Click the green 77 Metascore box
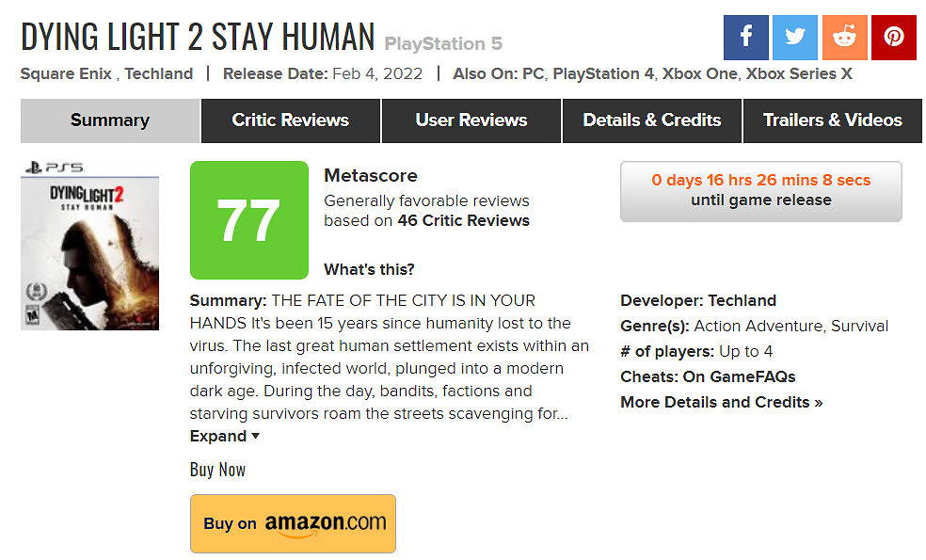This screenshot has width=926, height=560. 248,220
